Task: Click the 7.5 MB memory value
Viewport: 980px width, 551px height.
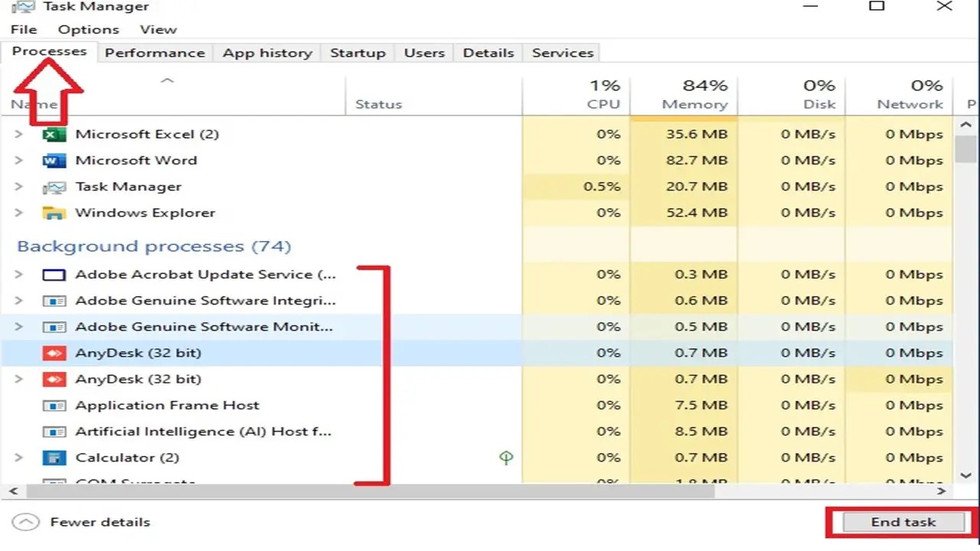Action: point(701,406)
